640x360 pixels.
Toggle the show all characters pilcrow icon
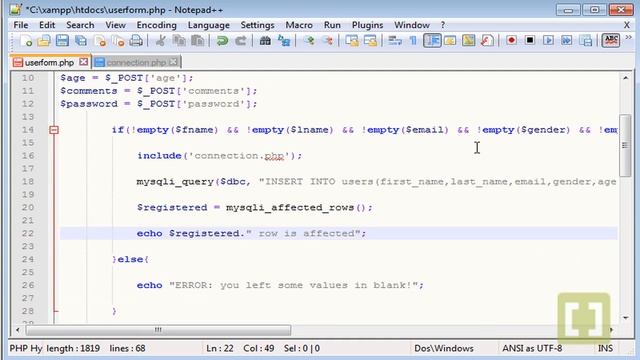413,41
